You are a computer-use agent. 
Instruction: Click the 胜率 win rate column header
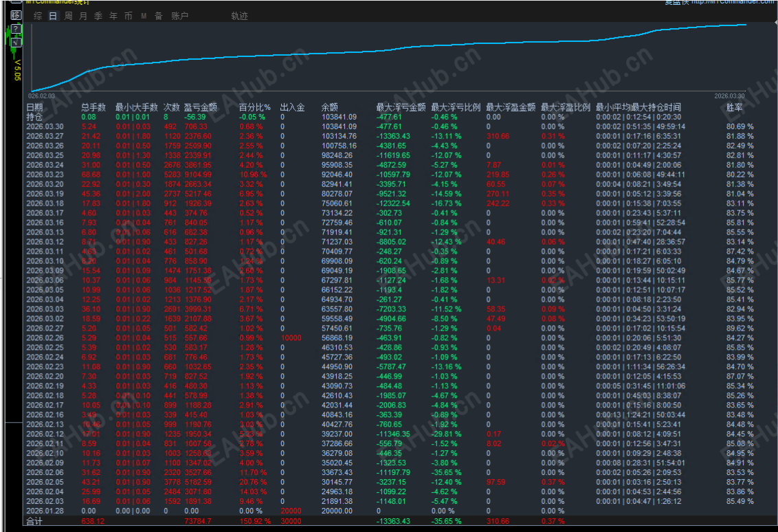[734, 107]
